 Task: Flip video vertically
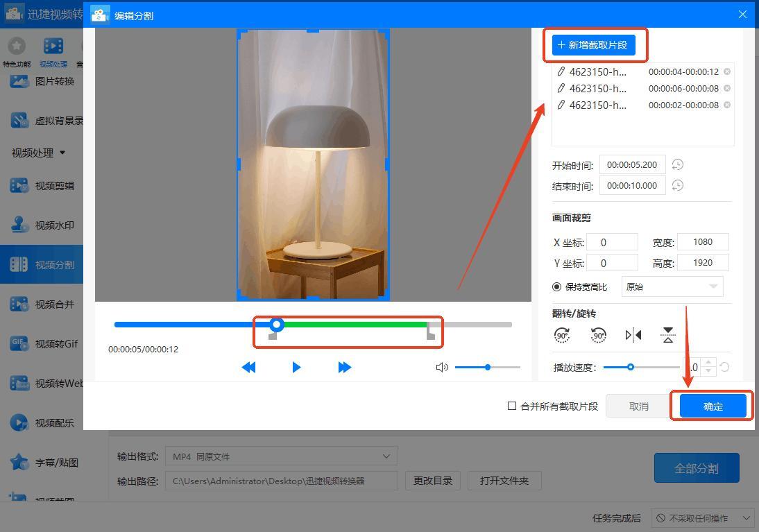pyautogui.click(x=667, y=336)
